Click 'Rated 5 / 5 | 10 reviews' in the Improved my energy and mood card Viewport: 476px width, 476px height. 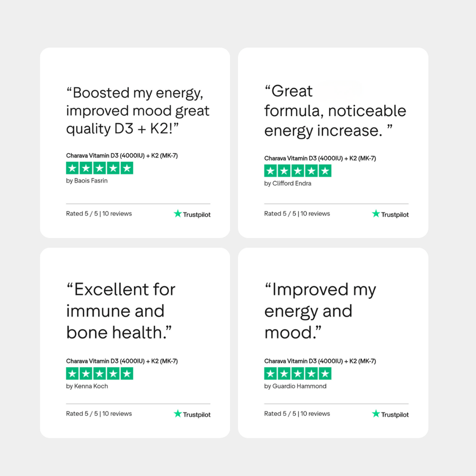coord(297,414)
